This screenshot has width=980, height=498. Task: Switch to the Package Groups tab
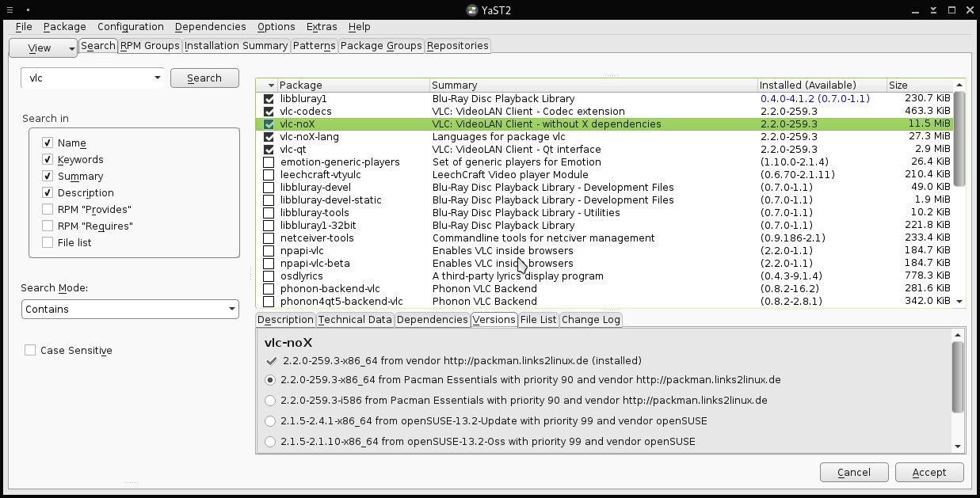[x=381, y=46]
